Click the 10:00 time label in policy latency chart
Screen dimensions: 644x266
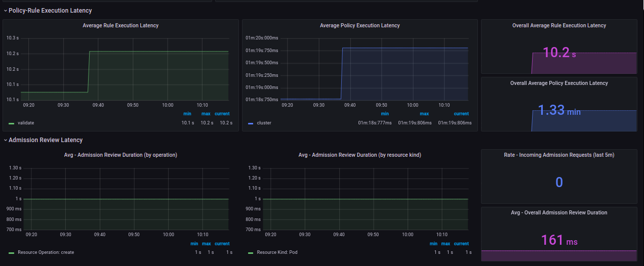413,105
